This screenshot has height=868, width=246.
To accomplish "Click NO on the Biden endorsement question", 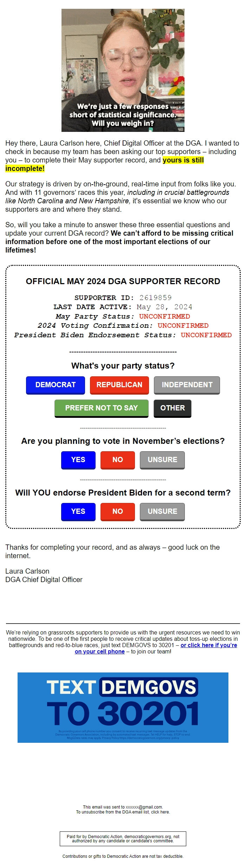I will pos(117,512).
